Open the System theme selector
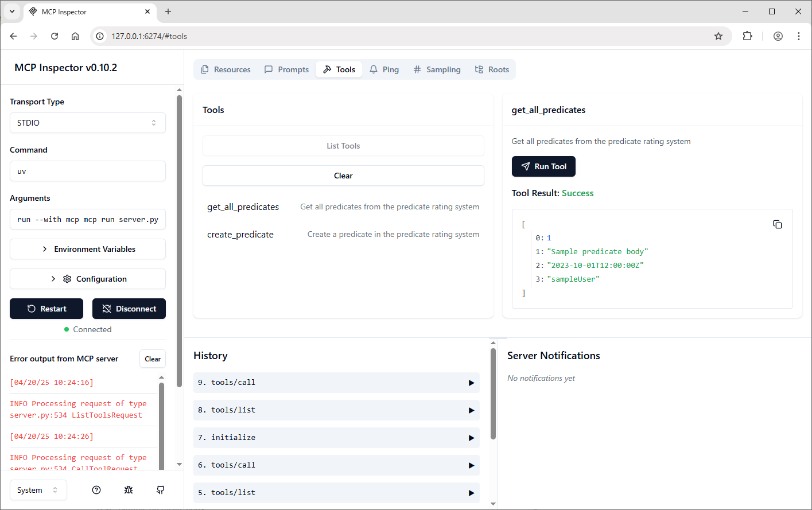 tap(38, 490)
